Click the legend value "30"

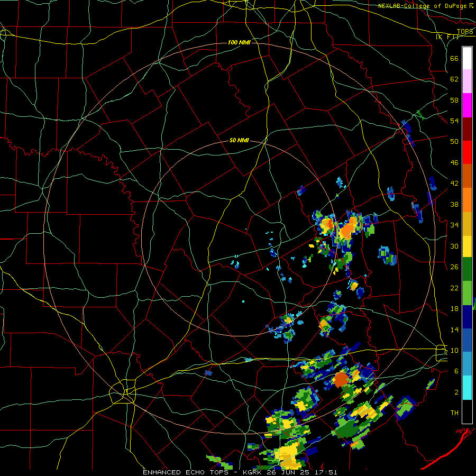(x=454, y=246)
